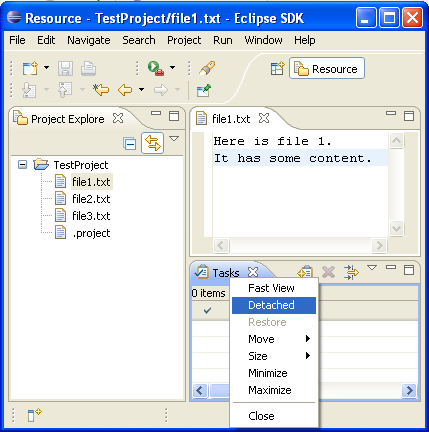Open the Size submenu

(x=274, y=356)
